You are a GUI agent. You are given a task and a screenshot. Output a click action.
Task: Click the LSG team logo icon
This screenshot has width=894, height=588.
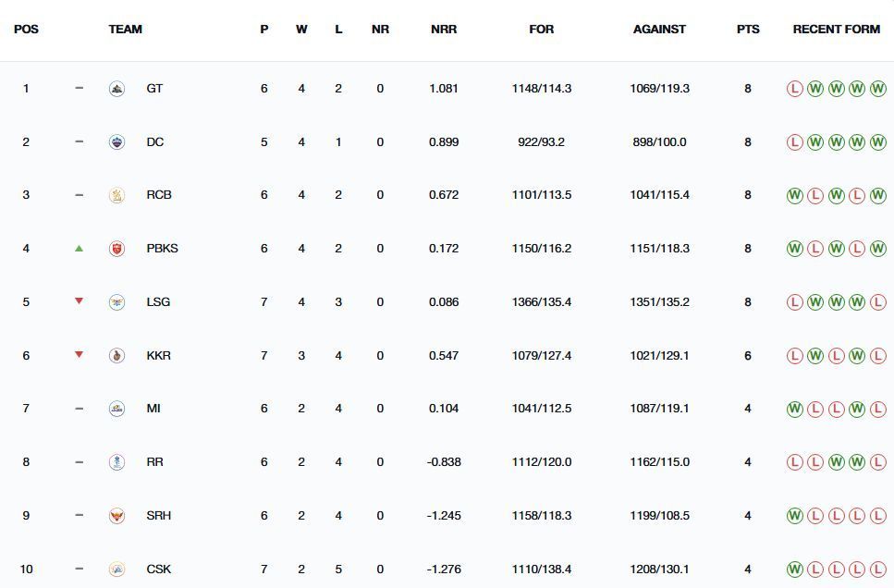116,302
